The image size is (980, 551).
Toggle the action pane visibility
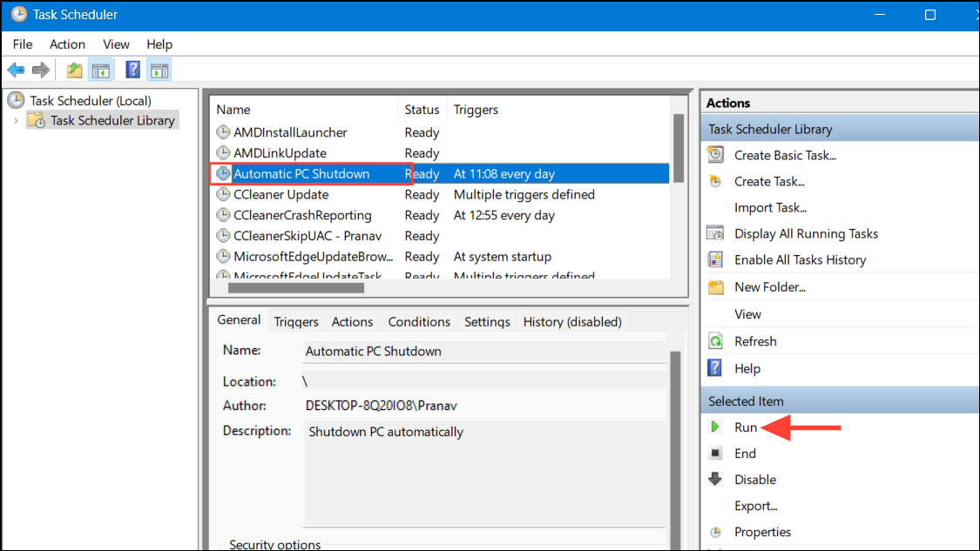pos(159,69)
